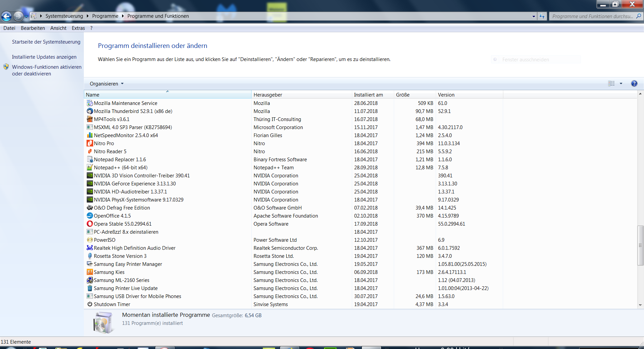
Task: Sort by Größe column header
Action: point(415,95)
